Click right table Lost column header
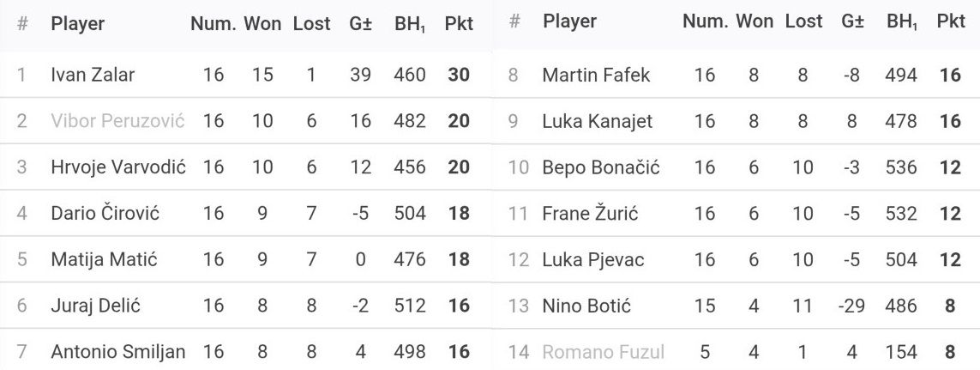The width and height of the screenshot is (980, 370). (803, 21)
